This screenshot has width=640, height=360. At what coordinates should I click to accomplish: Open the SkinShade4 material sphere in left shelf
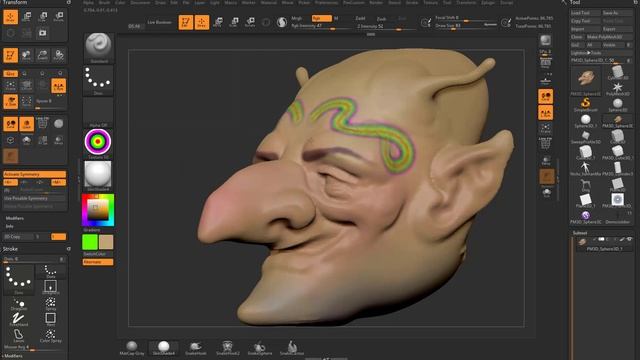(x=98, y=176)
